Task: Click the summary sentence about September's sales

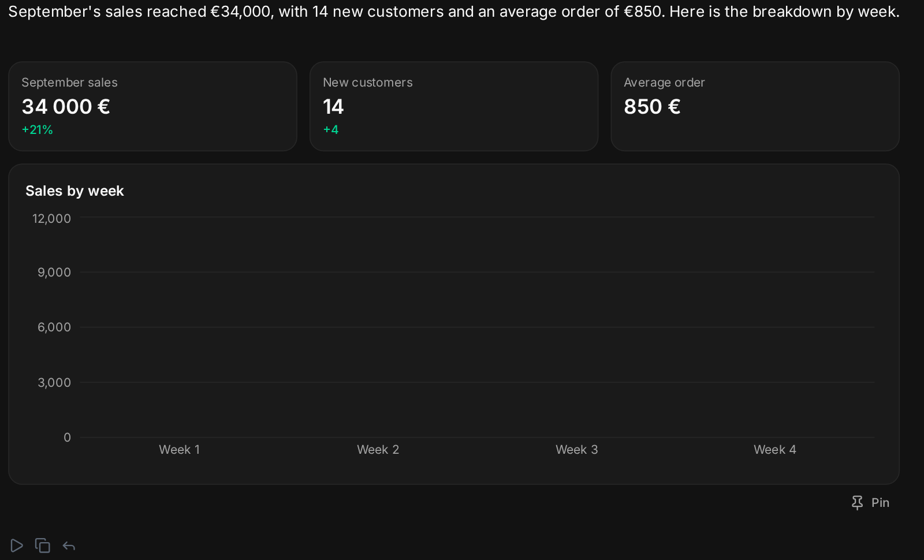Action: (x=454, y=12)
